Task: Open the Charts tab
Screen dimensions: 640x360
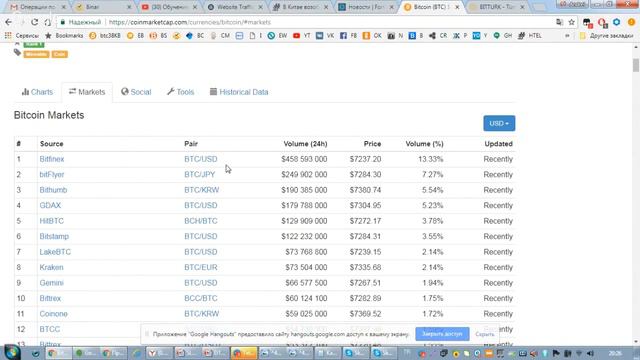Action: (37, 92)
